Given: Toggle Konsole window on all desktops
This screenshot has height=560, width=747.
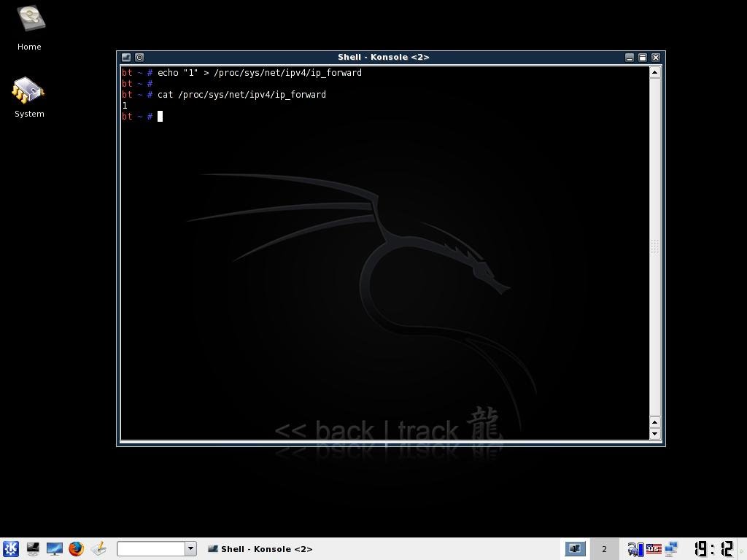Looking at the screenshot, I should tap(139, 57).
